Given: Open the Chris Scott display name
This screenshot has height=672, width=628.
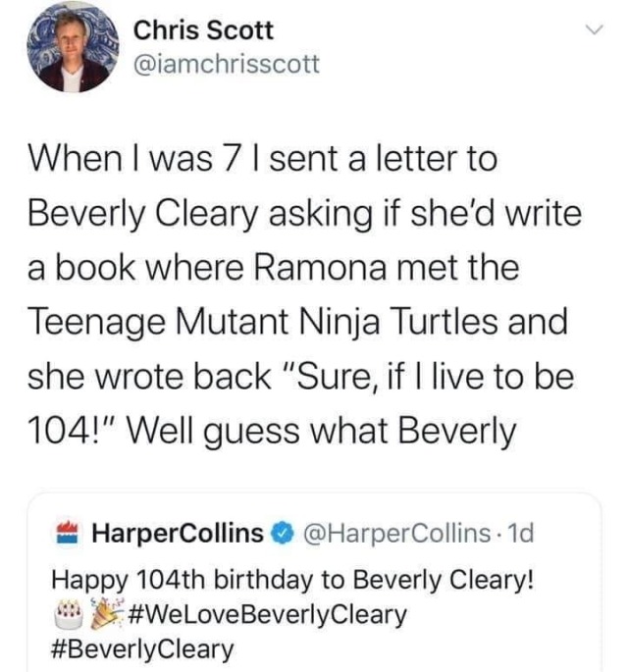Looking at the screenshot, I should coord(202,31).
